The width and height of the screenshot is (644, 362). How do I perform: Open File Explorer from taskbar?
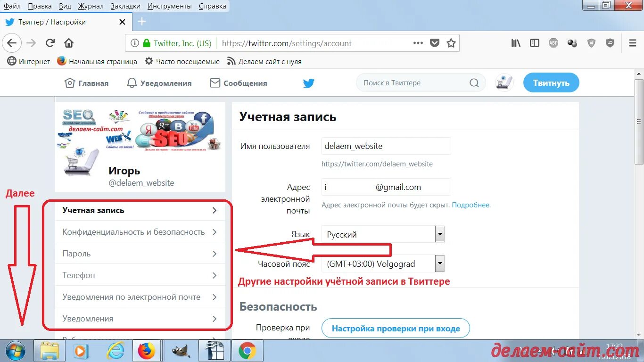pyautogui.click(x=50, y=351)
